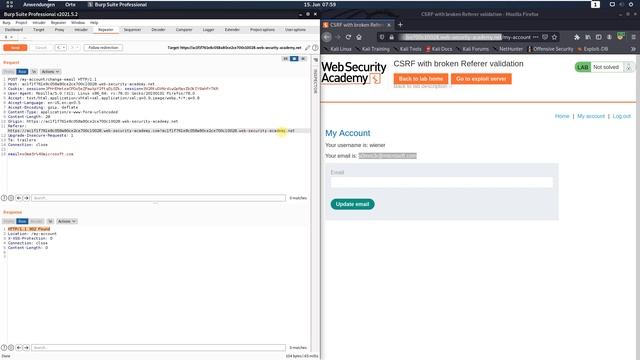The image size is (640, 360).
Task: Jump to previous match in request search
Action: (x=19, y=198)
